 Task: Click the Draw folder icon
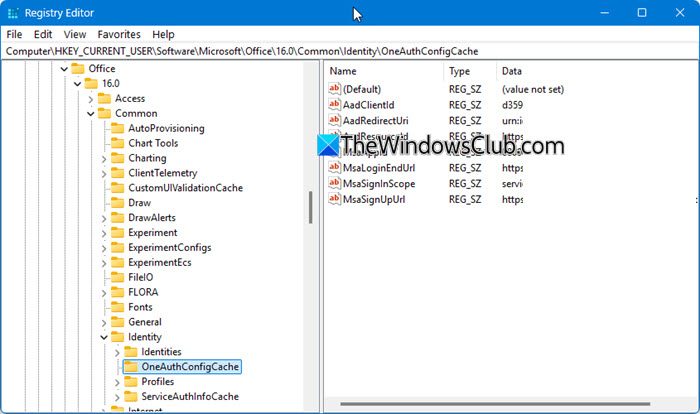pyautogui.click(x=117, y=203)
